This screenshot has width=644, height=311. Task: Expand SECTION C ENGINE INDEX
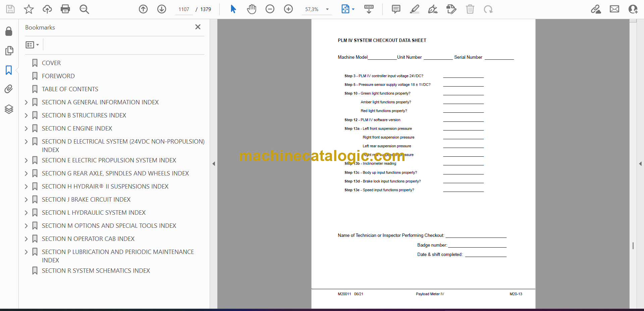[26, 128]
